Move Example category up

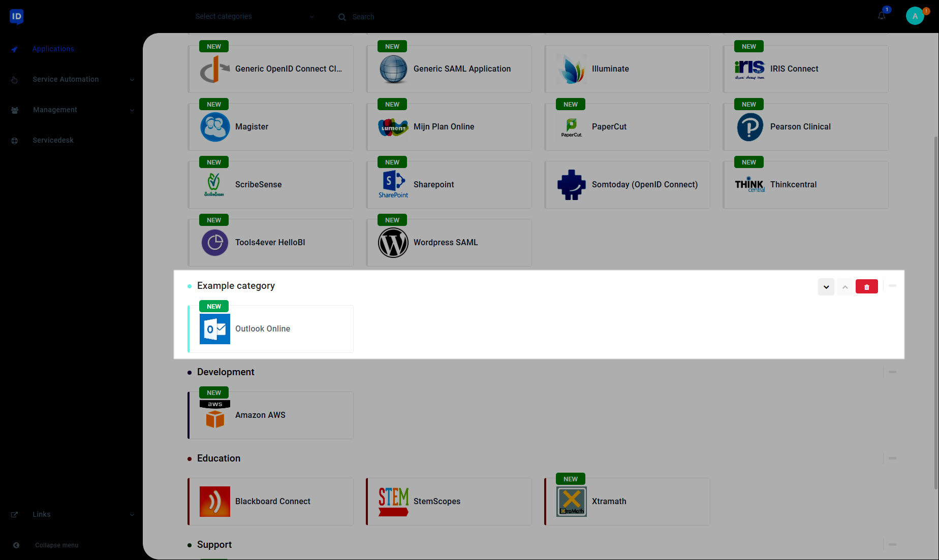(x=845, y=287)
